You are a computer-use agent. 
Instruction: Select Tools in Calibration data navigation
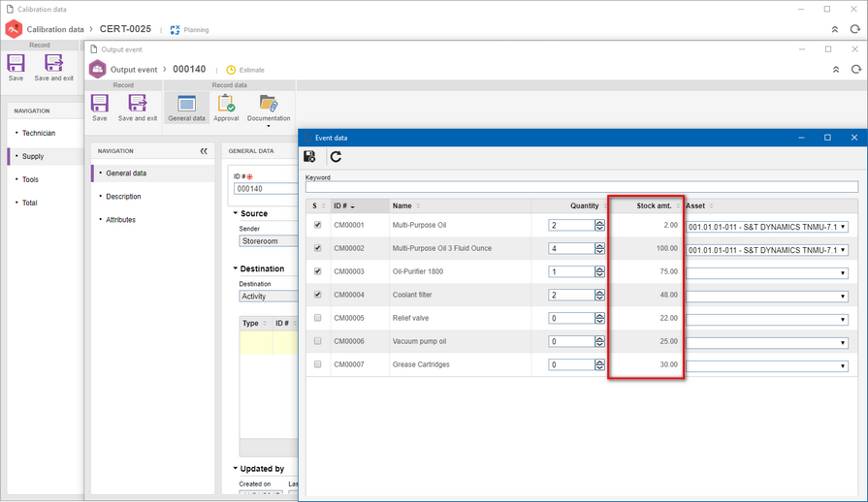click(x=30, y=179)
